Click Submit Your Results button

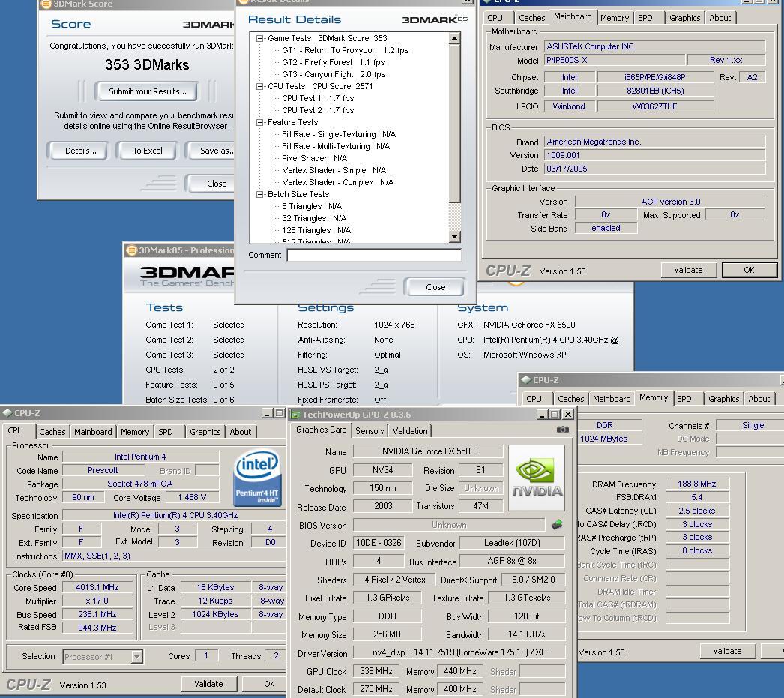147,91
